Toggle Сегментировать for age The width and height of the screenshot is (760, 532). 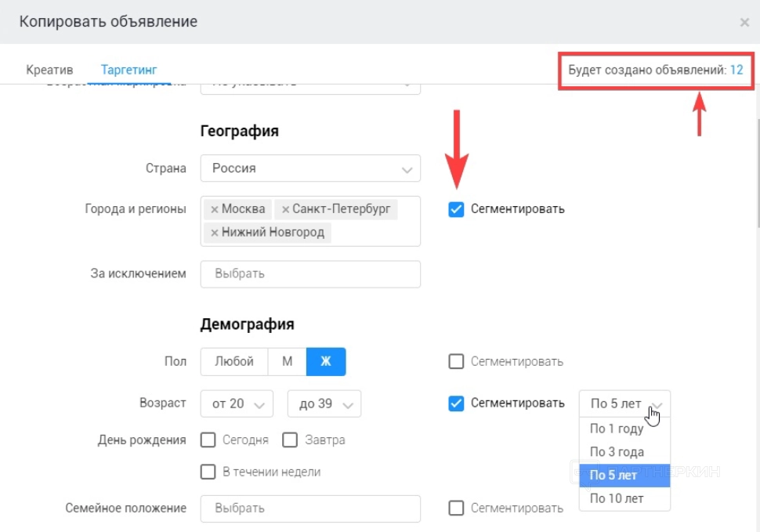(x=456, y=404)
